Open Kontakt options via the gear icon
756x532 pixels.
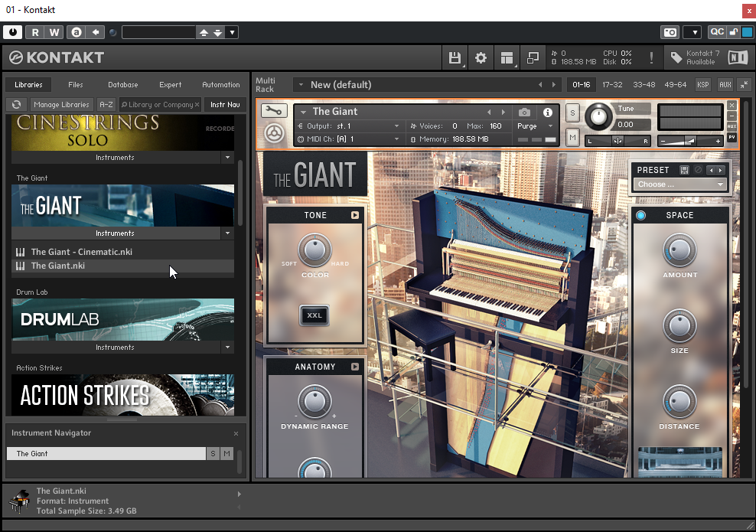[x=481, y=58]
